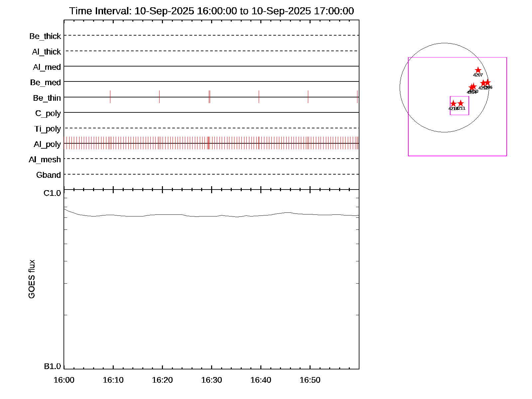Image resolution: width=532 pixels, height=399 pixels.
Task: Select the star marker labeled 4211
Action: 461,103
